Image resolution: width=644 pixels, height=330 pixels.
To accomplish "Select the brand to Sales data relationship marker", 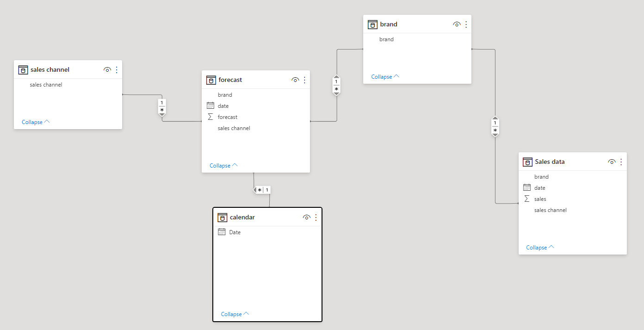I will point(495,126).
